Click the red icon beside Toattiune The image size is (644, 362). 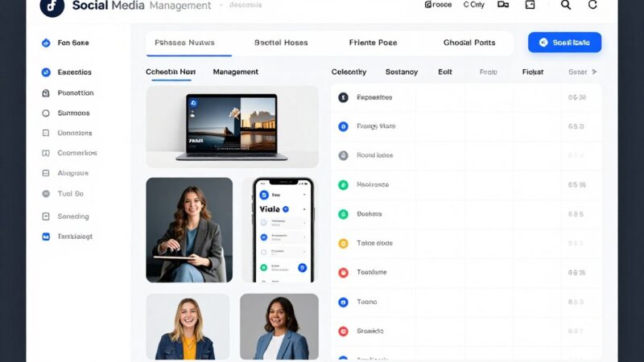[343, 273]
